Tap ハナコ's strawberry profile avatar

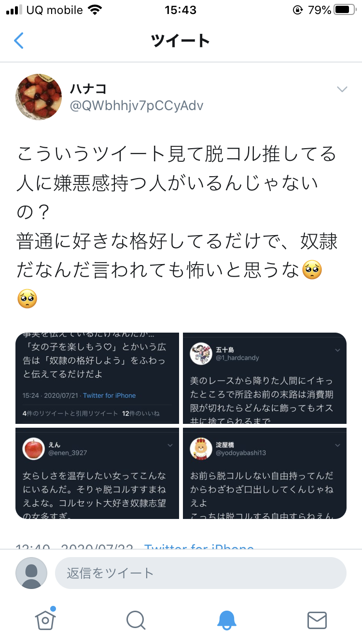pos(39,97)
